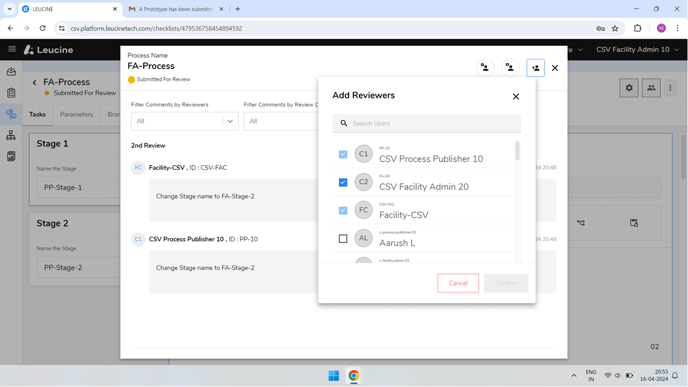Click Stage 2 heading
This screenshot has width=688, height=387.
point(52,223)
